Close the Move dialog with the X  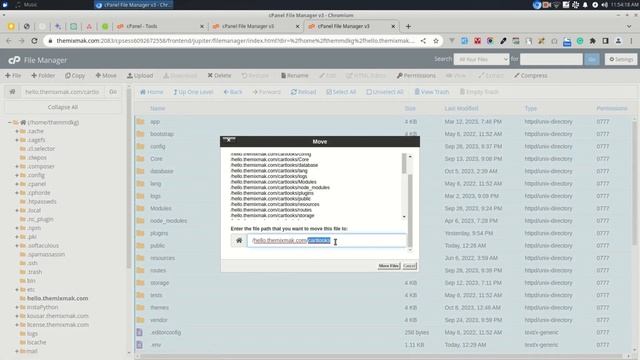pos(229,140)
